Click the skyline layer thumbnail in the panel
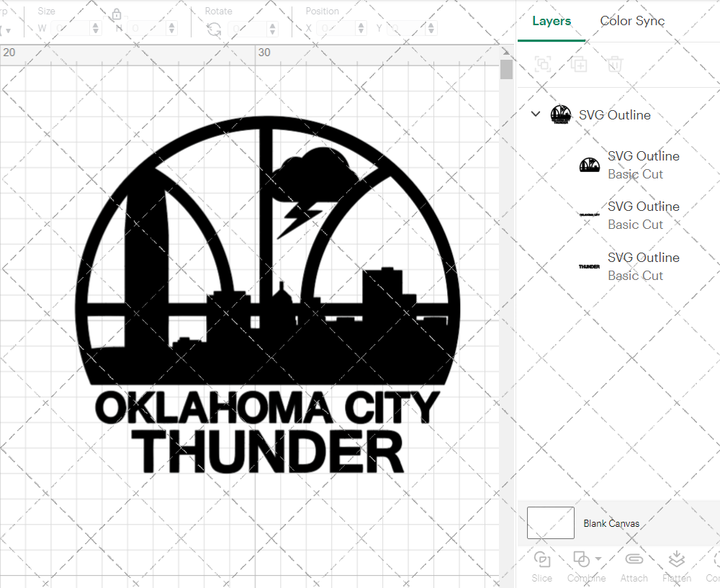 point(590,165)
